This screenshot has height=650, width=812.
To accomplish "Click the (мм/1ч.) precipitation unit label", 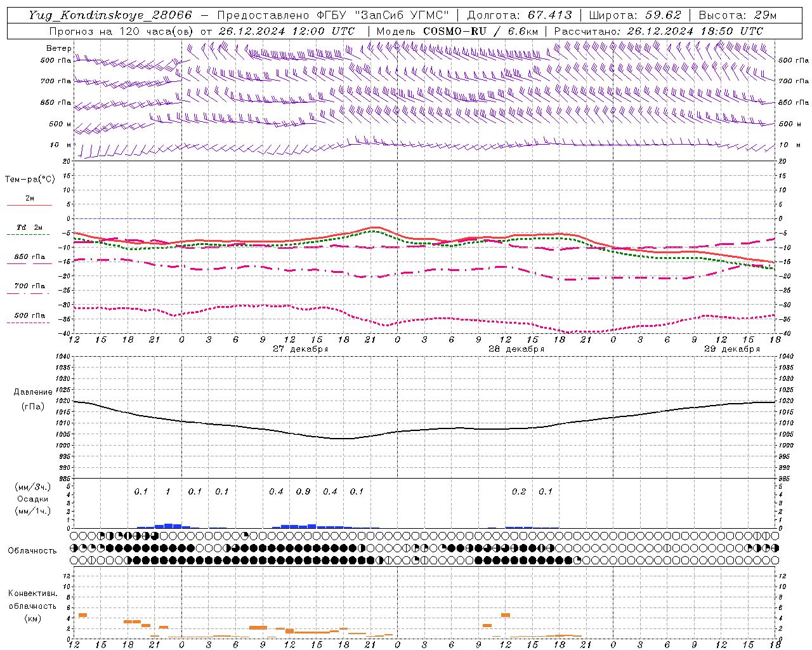I will (x=32, y=511).
